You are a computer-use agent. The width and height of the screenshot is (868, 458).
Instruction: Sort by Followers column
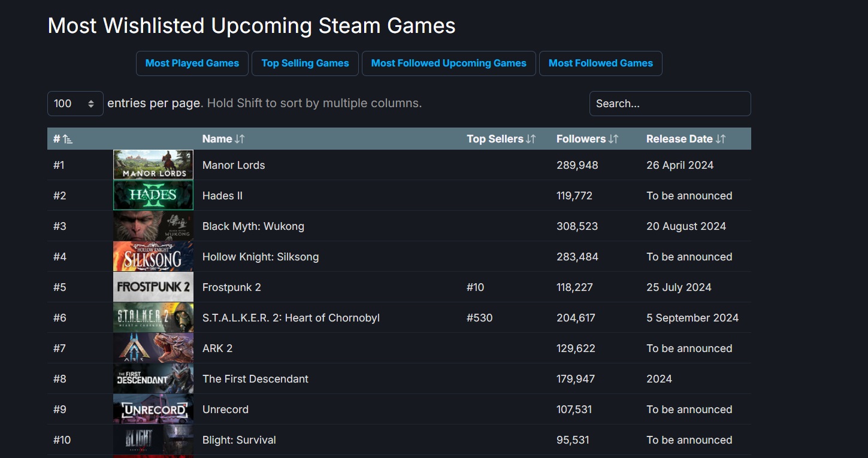pyautogui.click(x=587, y=139)
